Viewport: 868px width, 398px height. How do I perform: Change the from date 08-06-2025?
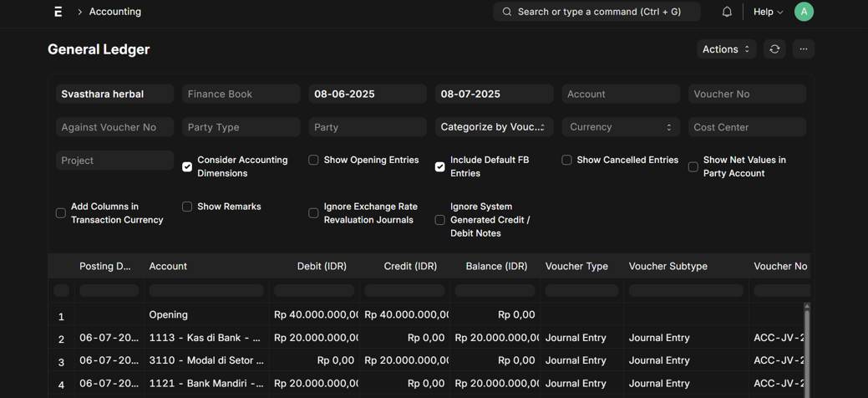368,94
